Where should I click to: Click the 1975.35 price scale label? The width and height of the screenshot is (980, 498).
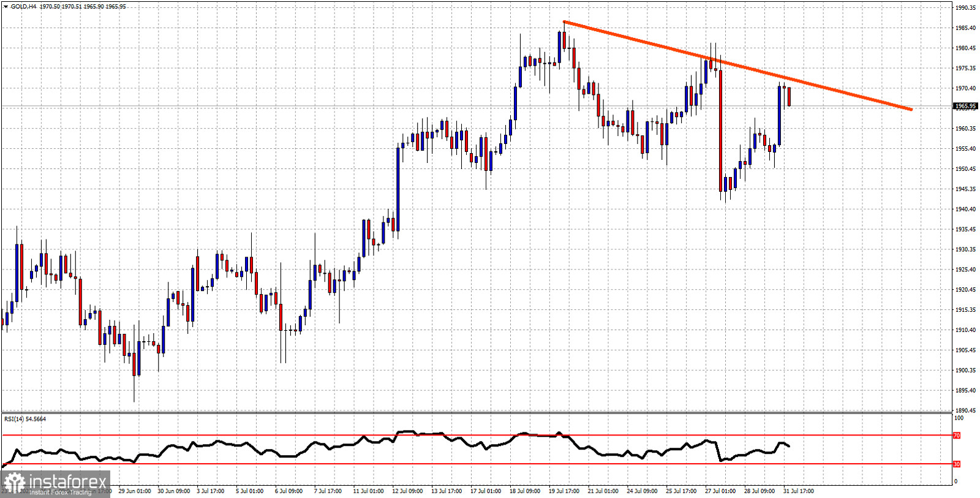[x=966, y=69]
